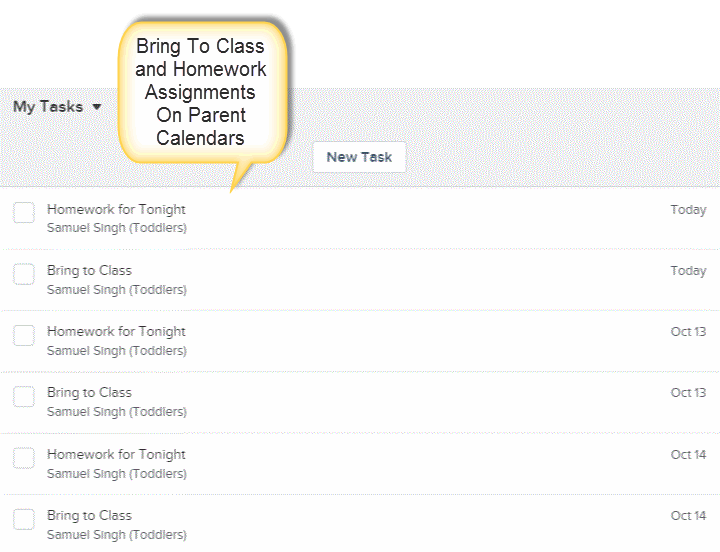Image resolution: width=720 pixels, height=552 pixels.
Task: Click the Oct 13 date beside Homework for Tonight
Action: click(688, 332)
